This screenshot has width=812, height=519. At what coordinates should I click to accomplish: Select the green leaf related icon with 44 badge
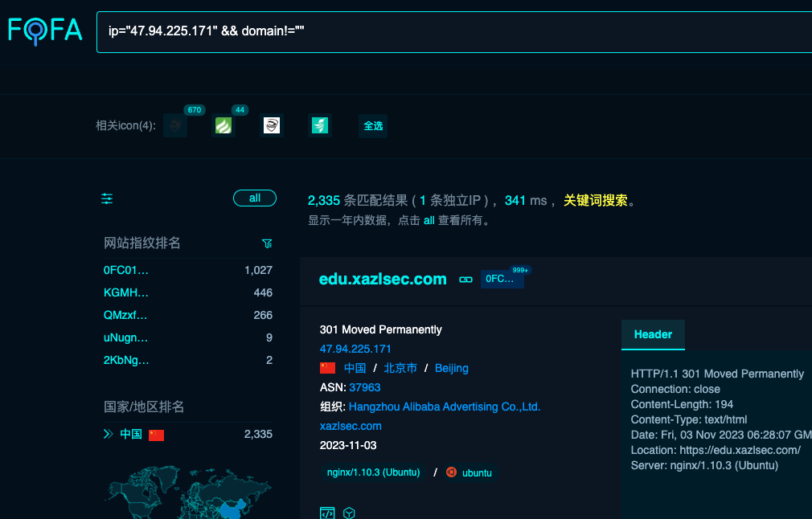224,125
